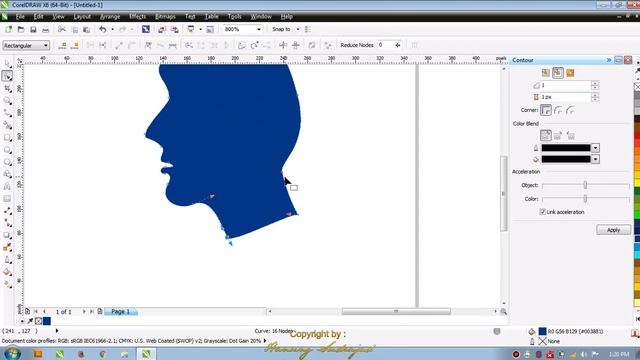This screenshot has width=640, height=360.
Task: Click the Apply button in Contour docker
Action: pyautogui.click(x=613, y=230)
